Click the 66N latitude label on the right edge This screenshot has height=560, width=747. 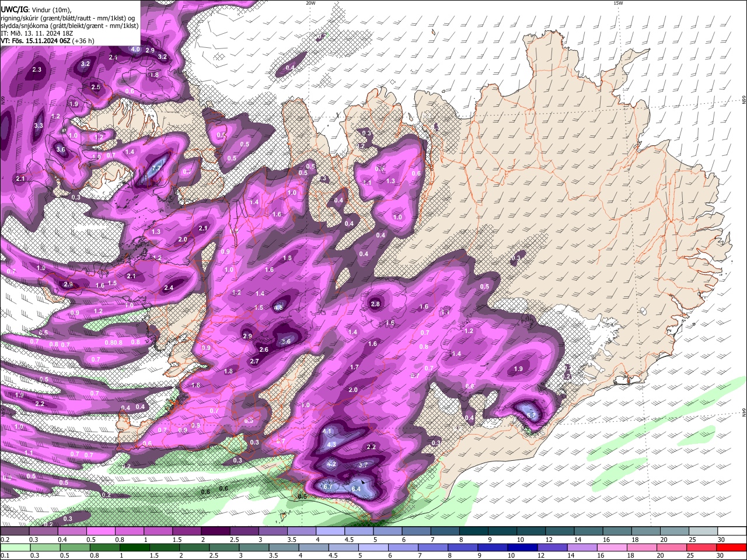(744, 100)
